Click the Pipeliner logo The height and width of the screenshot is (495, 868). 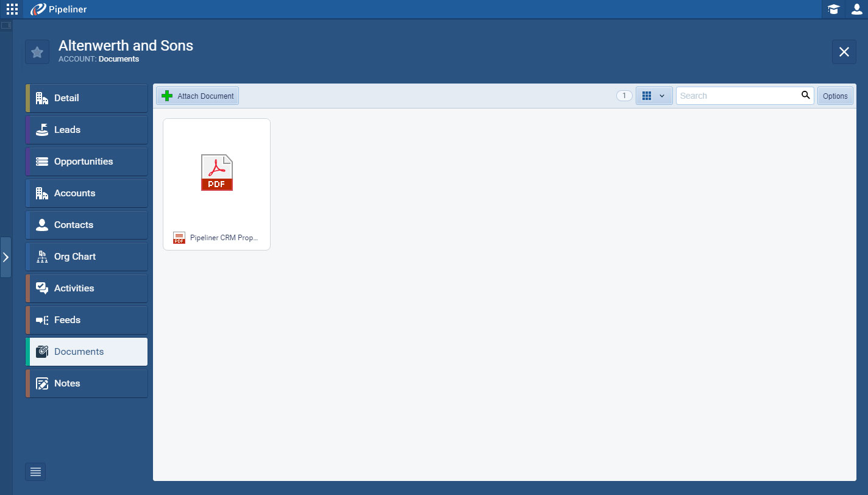pyautogui.click(x=59, y=9)
